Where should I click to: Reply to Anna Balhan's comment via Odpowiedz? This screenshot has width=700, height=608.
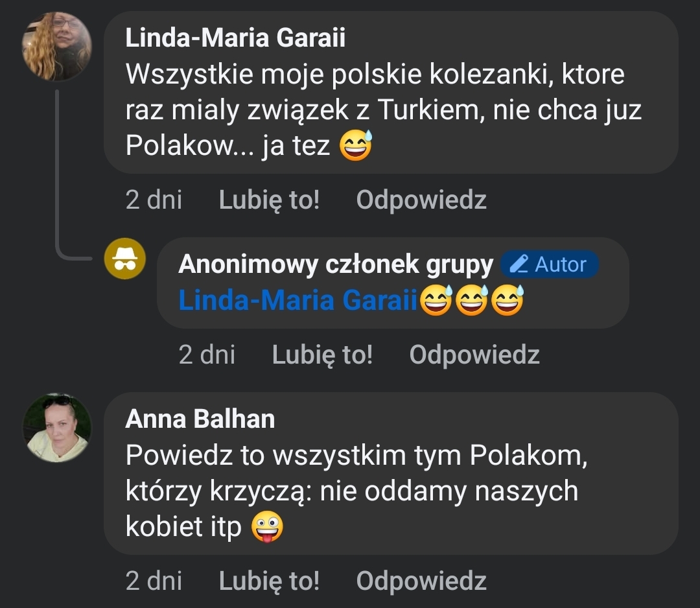[421, 581]
